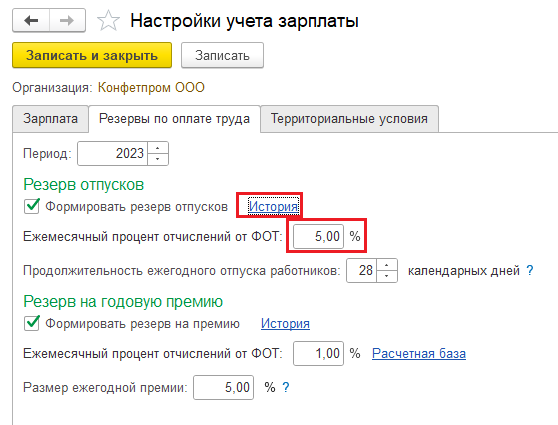This screenshot has width=558, height=425.
Task: Switch to the Зарплата tab
Action: pyautogui.click(x=50, y=119)
